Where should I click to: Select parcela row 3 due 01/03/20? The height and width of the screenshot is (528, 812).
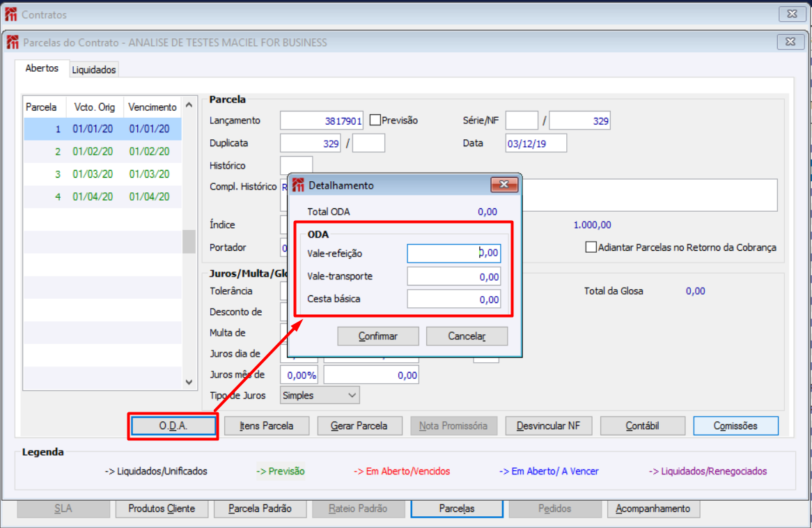(102, 174)
